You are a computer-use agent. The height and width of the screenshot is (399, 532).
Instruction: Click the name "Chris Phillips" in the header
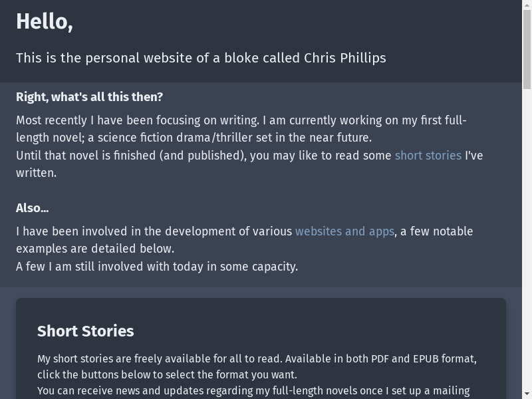click(344, 58)
